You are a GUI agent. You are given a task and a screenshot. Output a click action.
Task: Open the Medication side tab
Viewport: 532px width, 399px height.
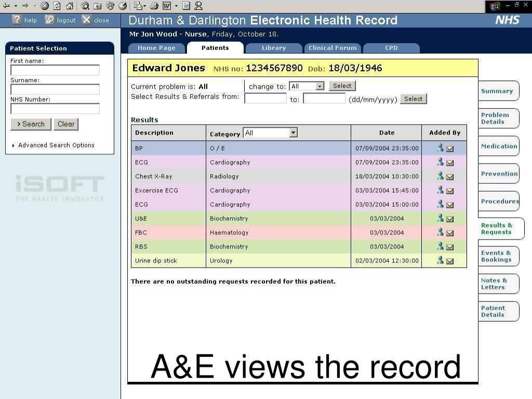[498, 146]
